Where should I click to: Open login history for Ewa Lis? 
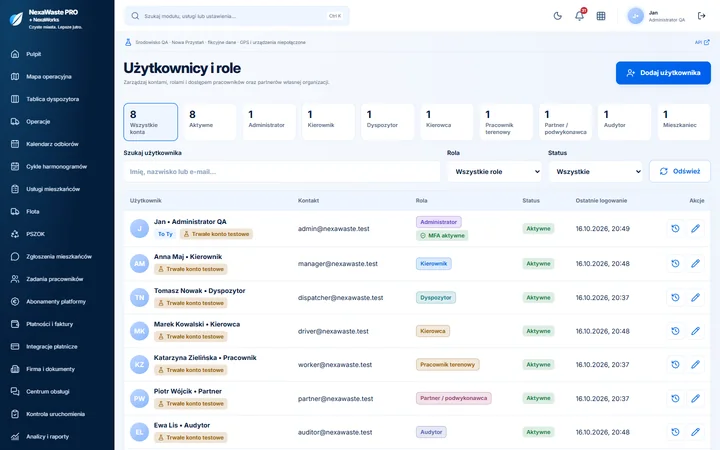click(675, 432)
